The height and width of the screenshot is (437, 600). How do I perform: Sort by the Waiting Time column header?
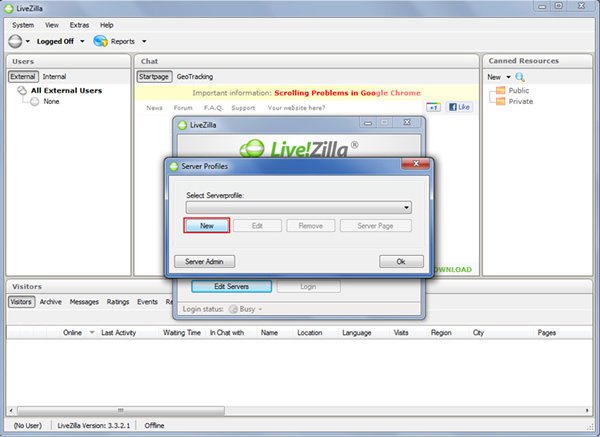(182, 333)
